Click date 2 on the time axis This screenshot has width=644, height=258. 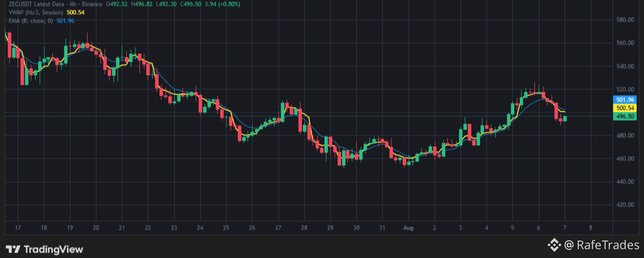[x=434, y=227]
